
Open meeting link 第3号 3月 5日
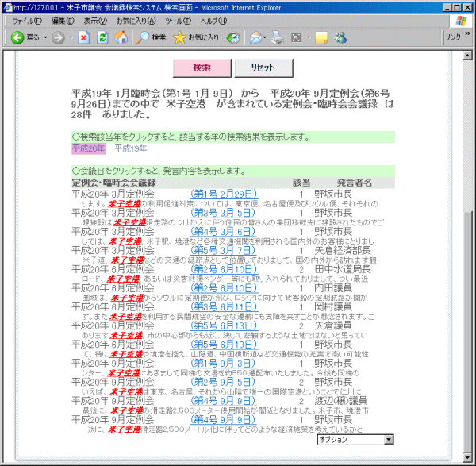pyautogui.click(x=223, y=213)
